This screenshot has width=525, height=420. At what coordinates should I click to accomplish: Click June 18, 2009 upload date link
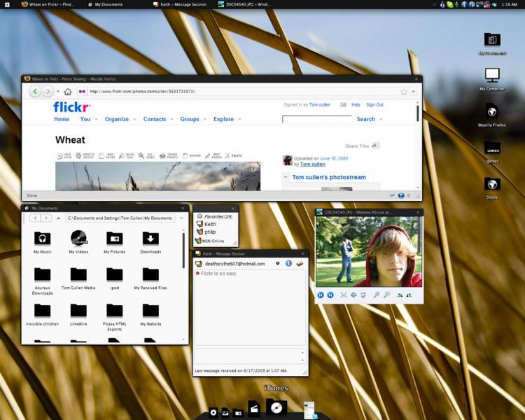(x=334, y=158)
